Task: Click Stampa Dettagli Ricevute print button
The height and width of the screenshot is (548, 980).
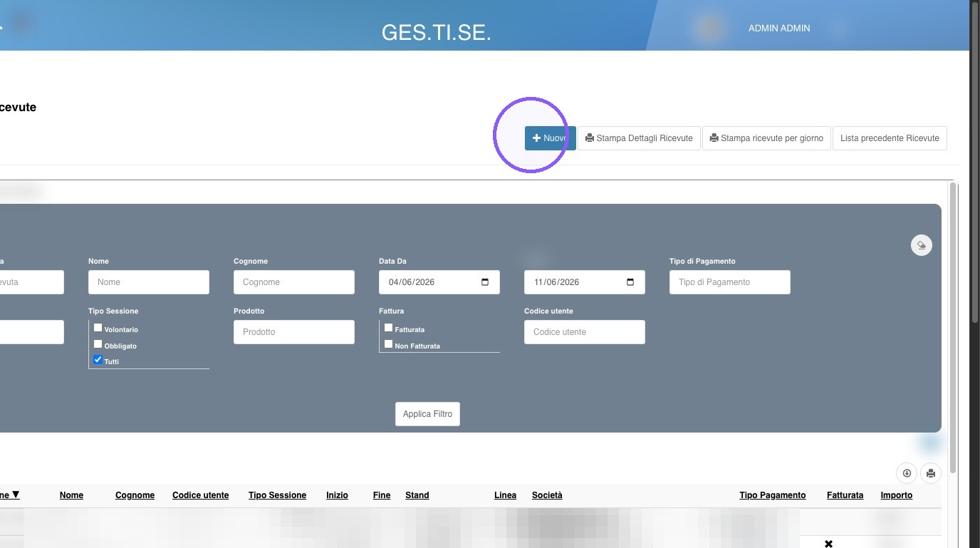Action: pos(639,138)
